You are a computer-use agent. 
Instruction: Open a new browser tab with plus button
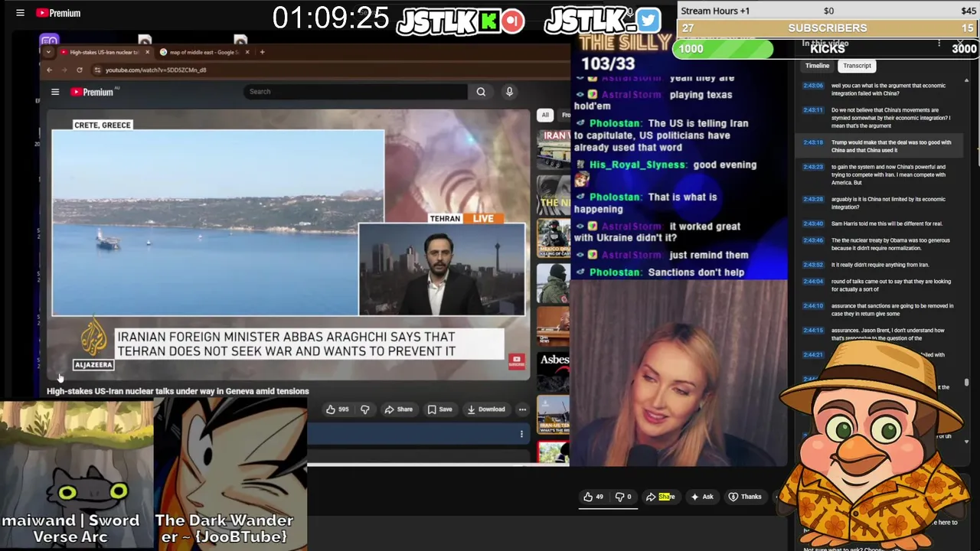tap(262, 52)
